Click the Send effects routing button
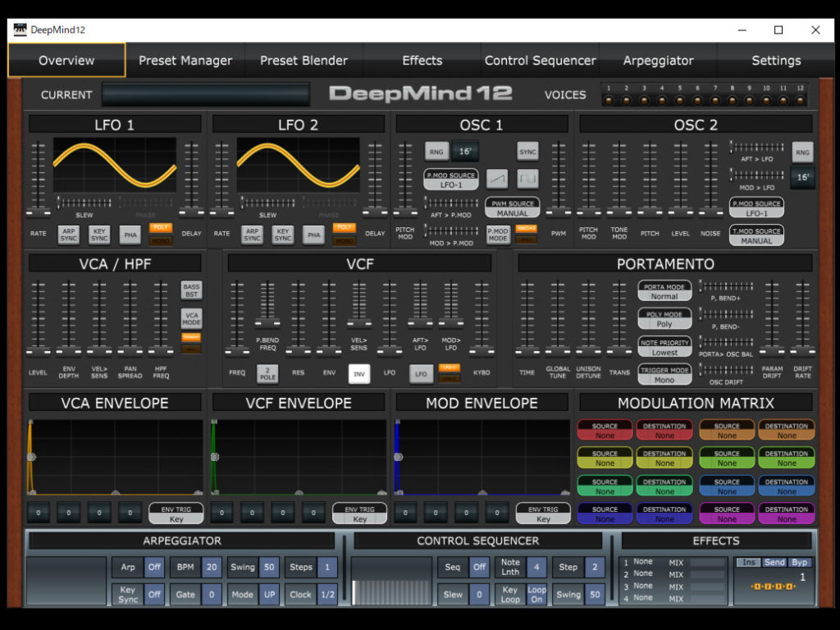 (x=774, y=563)
